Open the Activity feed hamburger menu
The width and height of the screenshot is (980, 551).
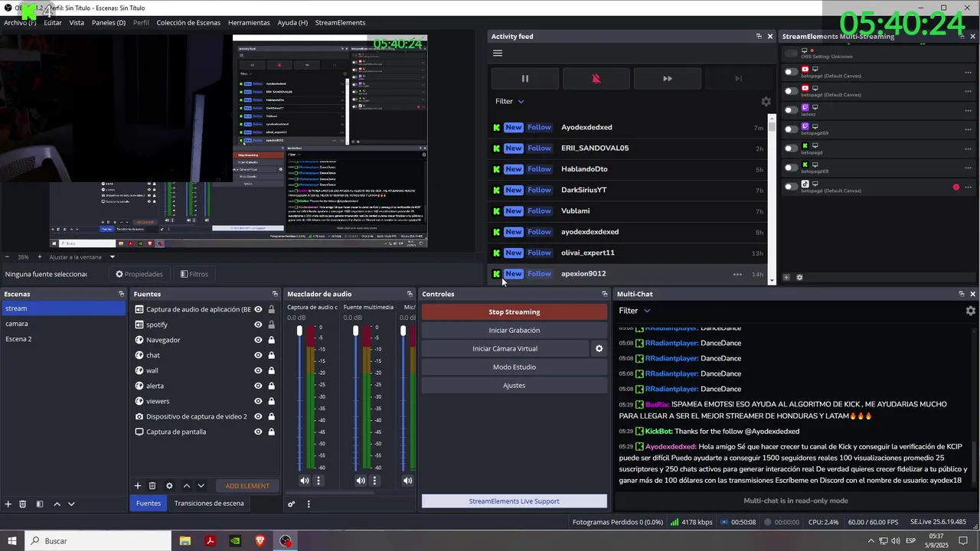[x=498, y=53]
